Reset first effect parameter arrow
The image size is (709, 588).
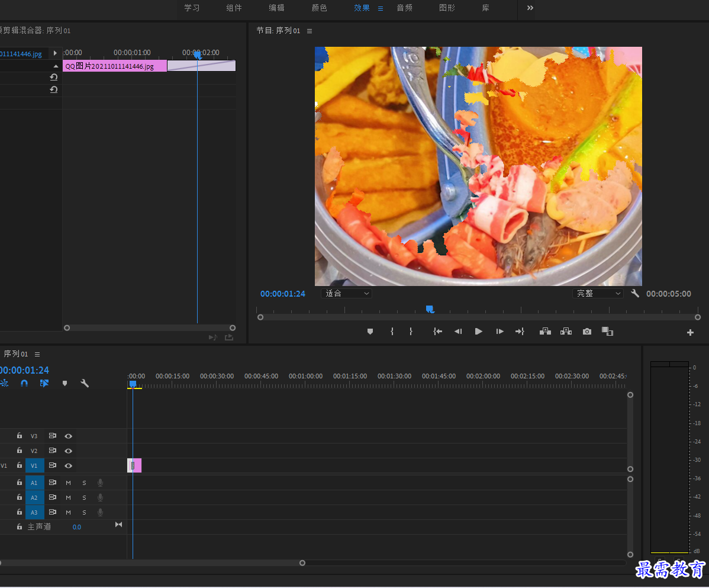click(x=54, y=77)
